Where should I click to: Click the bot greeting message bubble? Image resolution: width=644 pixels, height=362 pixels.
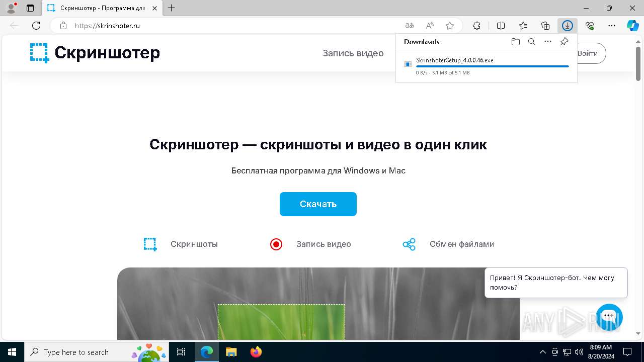pos(556,283)
